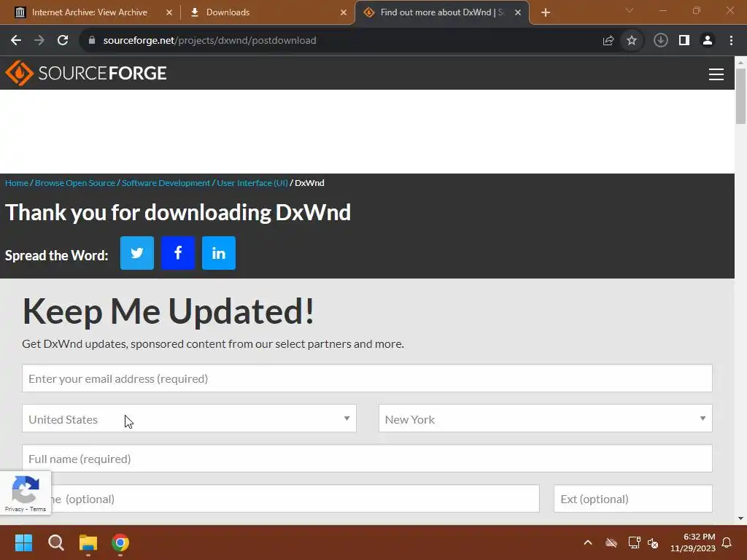Click the browser forward arrow
Screen dimensions: 747x560
(39, 40)
